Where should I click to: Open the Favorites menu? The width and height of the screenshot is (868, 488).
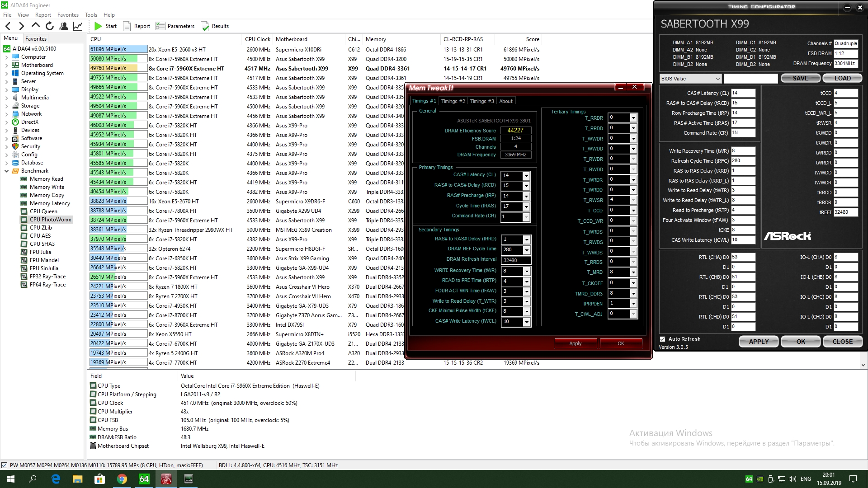tap(68, 15)
